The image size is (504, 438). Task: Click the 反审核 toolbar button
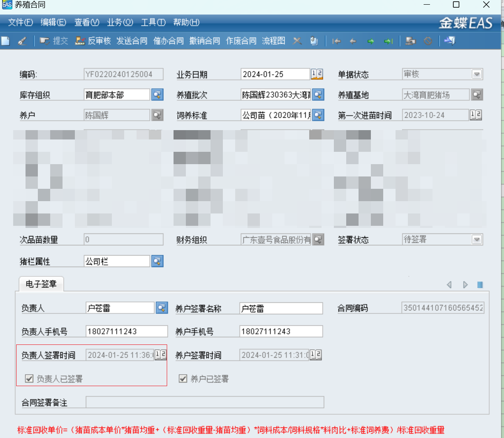pyautogui.click(x=93, y=41)
